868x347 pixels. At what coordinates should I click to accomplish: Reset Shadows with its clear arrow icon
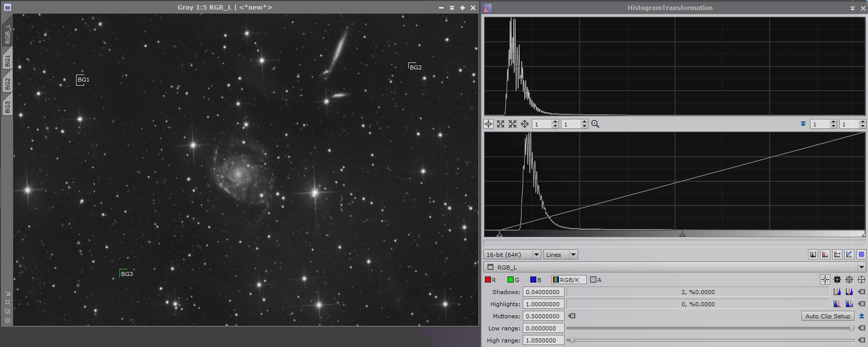[x=861, y=292]
